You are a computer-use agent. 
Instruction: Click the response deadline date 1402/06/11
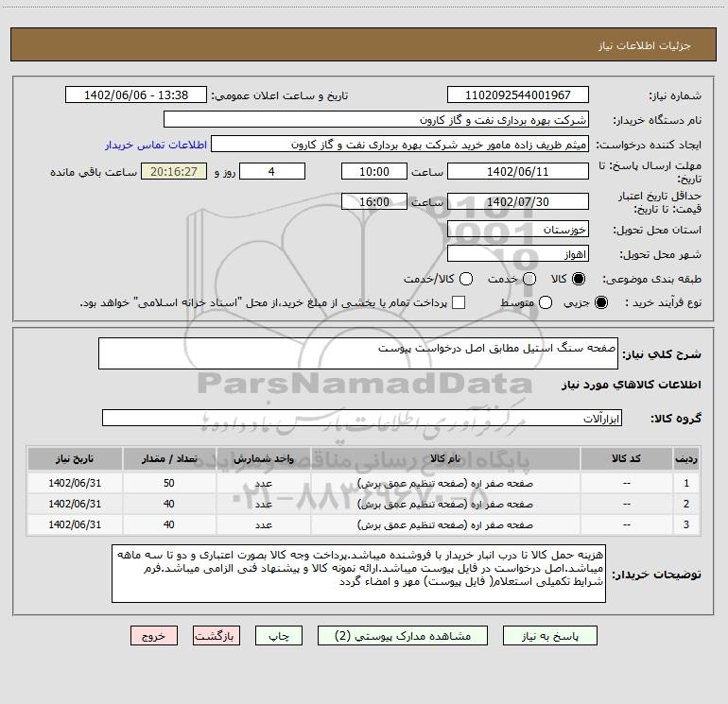[x=518, y=171]
